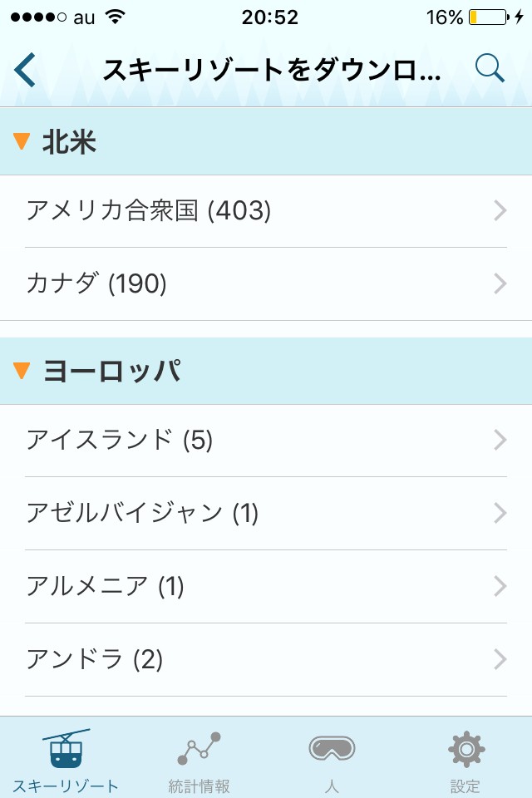532x798 pixels.
Task: Open the search magnifier icon
Action: 490,69
